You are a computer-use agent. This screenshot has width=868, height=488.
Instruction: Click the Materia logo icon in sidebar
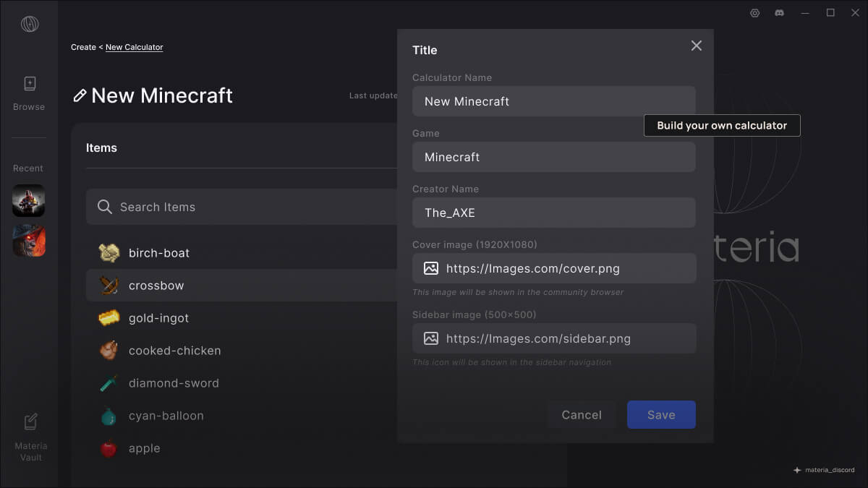30,24
